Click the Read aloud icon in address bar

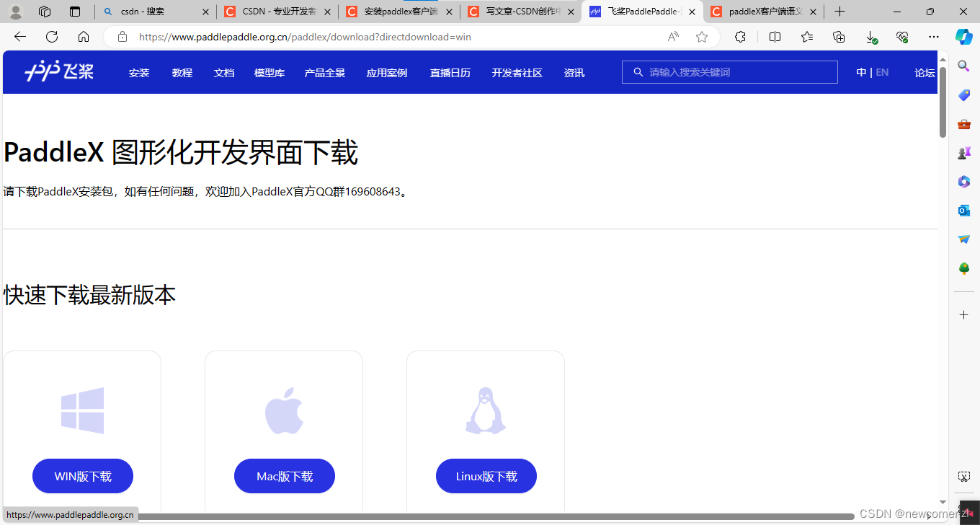(x=673, y=37)
